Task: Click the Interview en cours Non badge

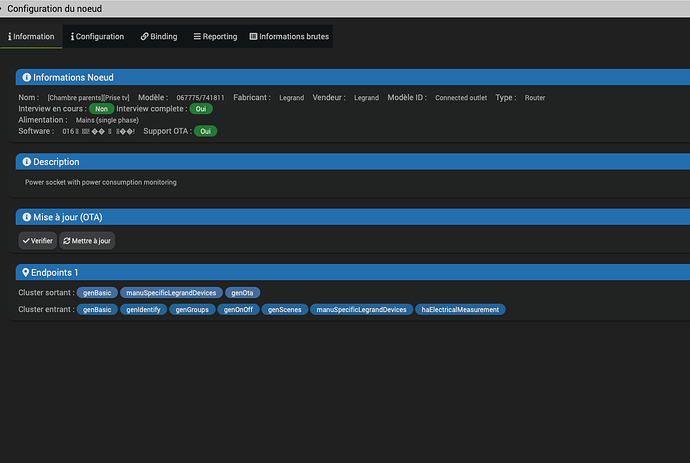Action: (101, 108)
